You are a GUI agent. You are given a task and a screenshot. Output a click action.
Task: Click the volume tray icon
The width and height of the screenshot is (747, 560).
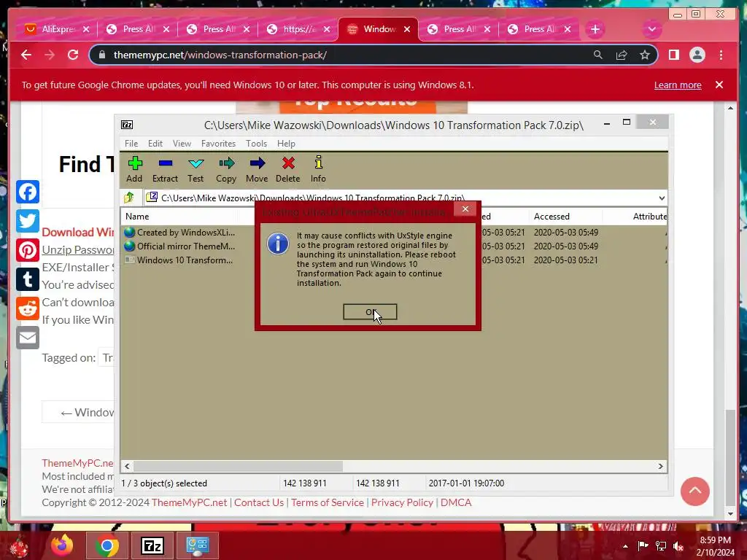point(678,546)
